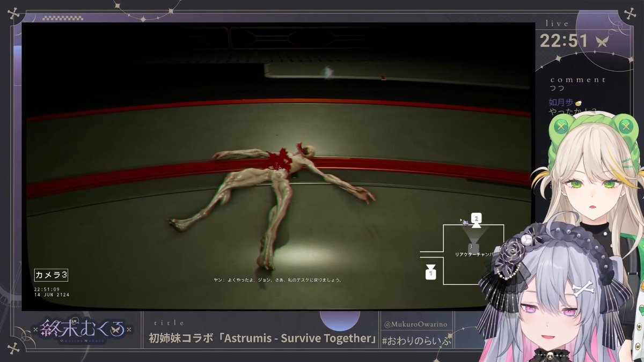Open the @MukuroOwarino handle
The width and height of the screenshot is (644, 362).
(x=406, y=324)
